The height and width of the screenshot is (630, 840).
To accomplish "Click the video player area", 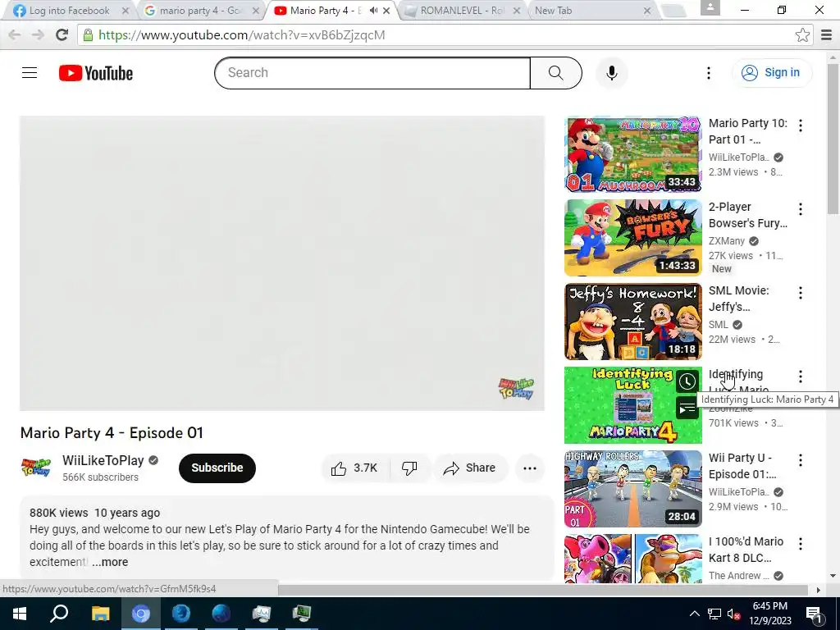I will pyautogui.click(x=282, y=263).
